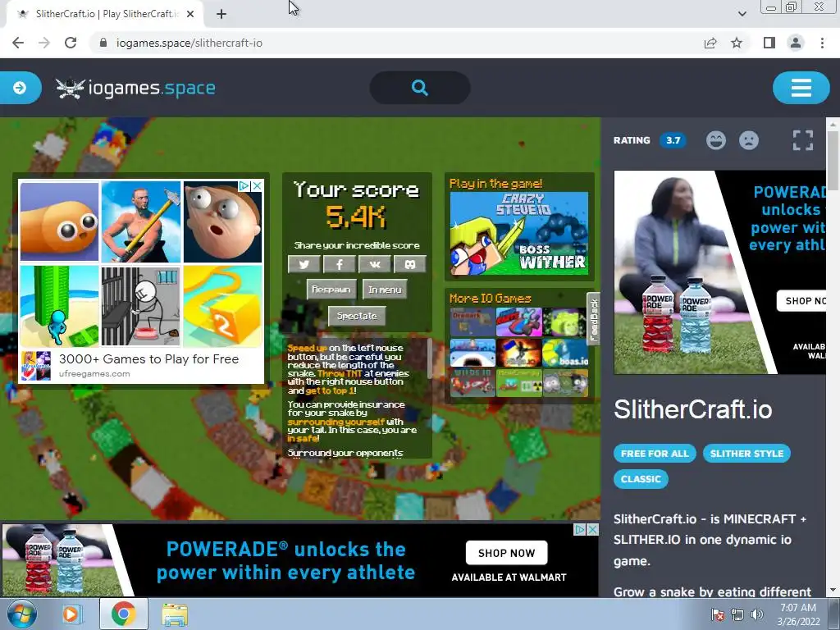Click the SHOP NOW button in bottom banner
The height and width of the screenshot is (630, 840).
[506, 553]
